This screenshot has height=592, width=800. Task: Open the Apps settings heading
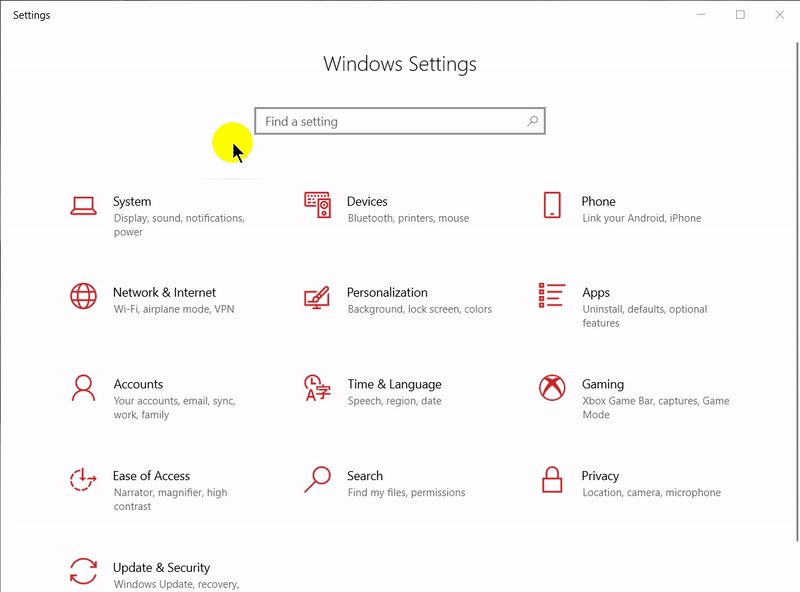(x=596, y=292)
